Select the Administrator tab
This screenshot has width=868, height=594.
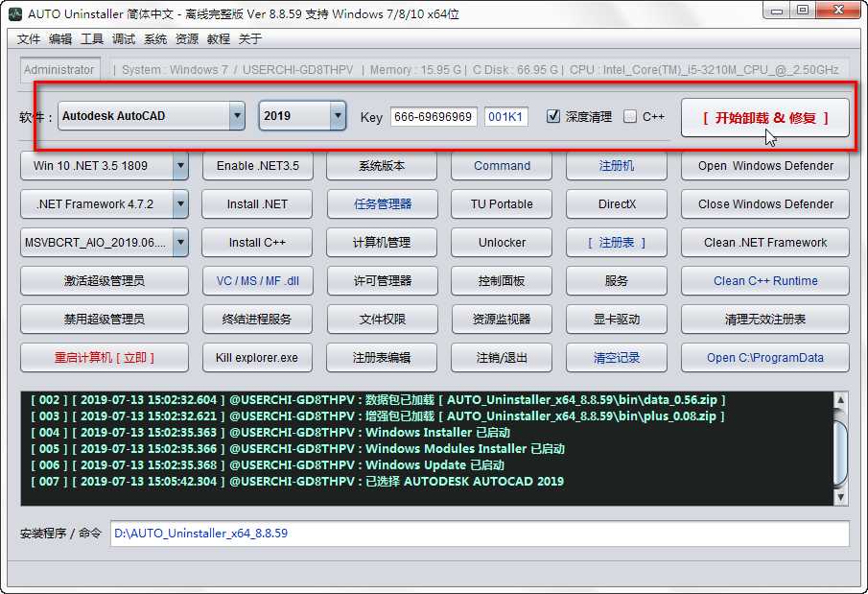coord(59,69)
